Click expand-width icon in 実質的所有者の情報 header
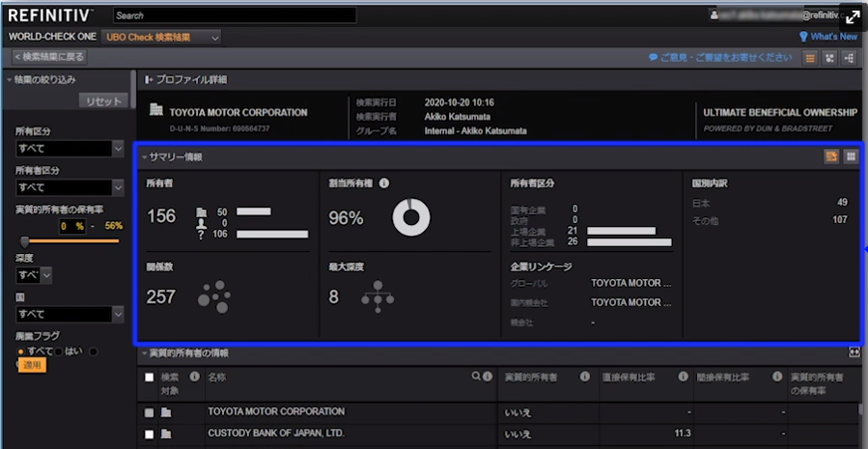Screen dimensions: 868x449 [x=855, y=351]
